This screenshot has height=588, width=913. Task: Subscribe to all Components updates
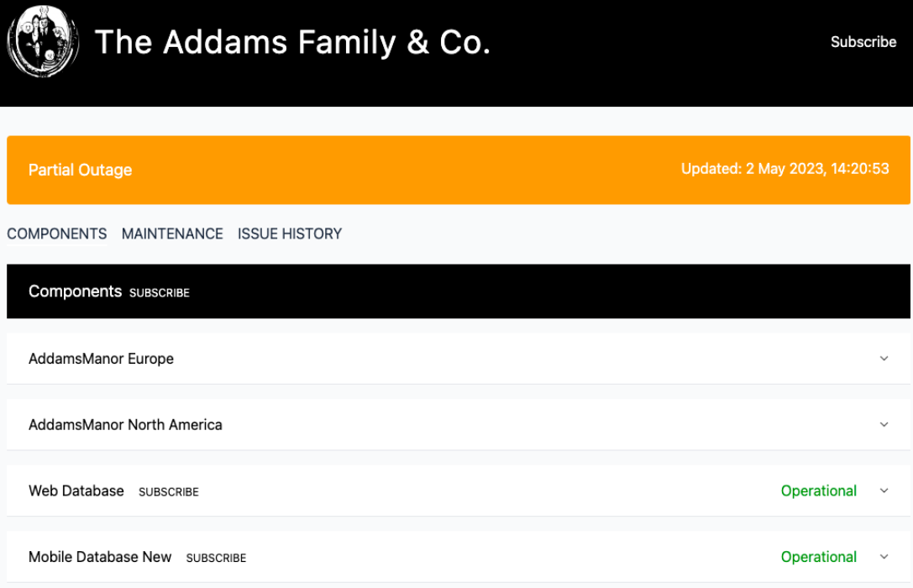tap(160, 293)
